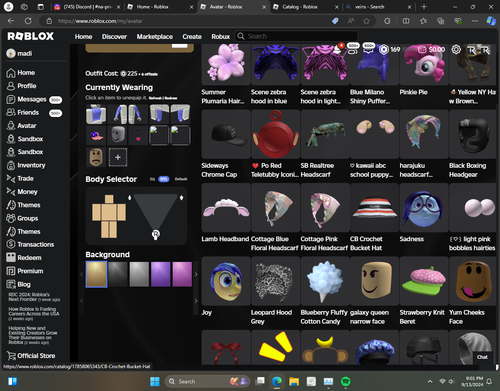This screenshot has height=391, width=500.
Task: Select the R6 body type option
Action: coord(152,179)
